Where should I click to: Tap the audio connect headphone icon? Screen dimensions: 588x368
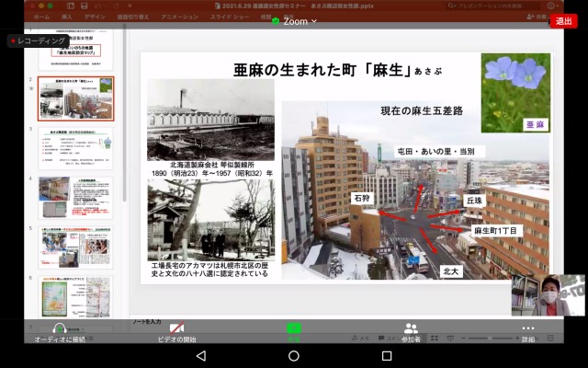[60, 328]
